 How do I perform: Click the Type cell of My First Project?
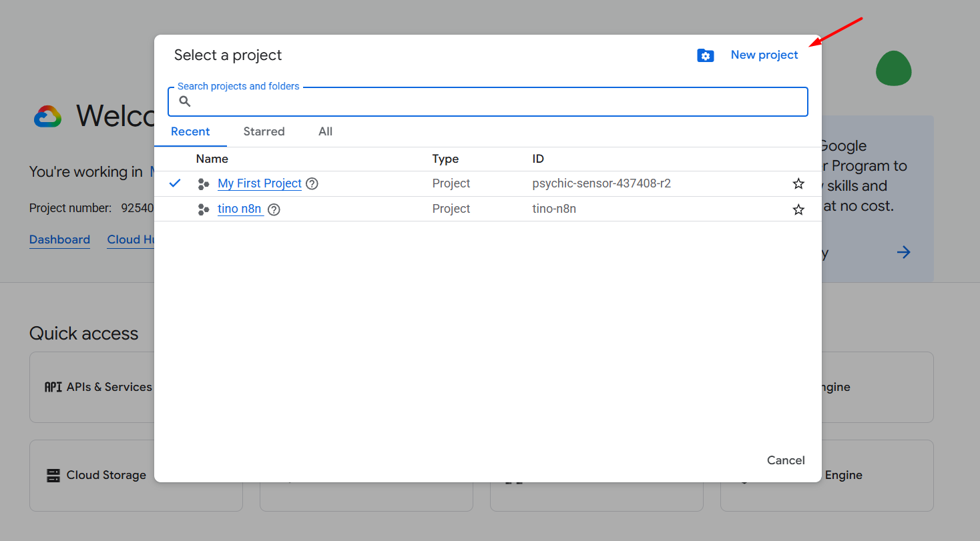coord(451,183)
